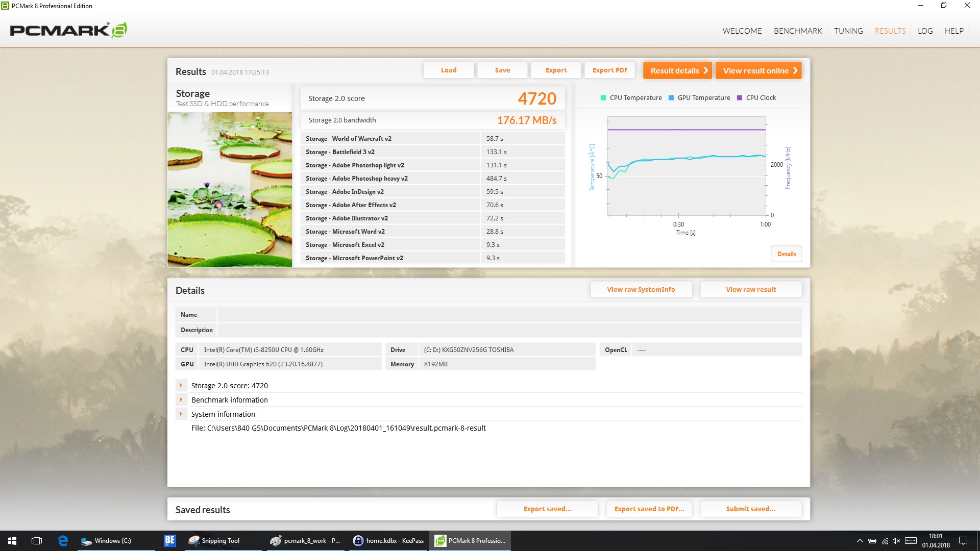Open the LOG tab
The height and width of the screenshot is (551, 980).
point(925,31)
